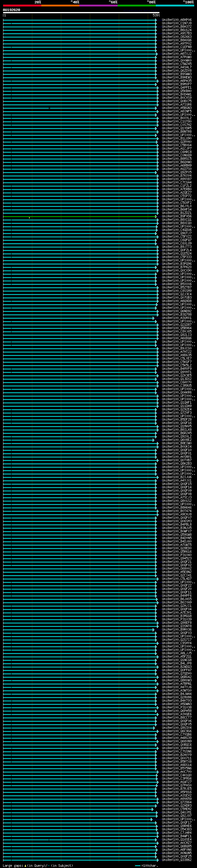Select the UniRef100_Q5KBA0 label
197x868 pixels.
pyautogui.click(x=177, y=91)
